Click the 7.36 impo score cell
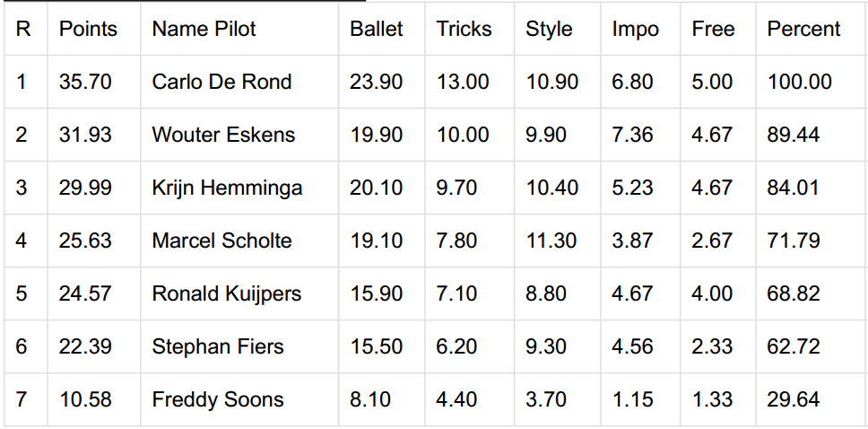This screenshot has width=868, height=429. point(640,135)
